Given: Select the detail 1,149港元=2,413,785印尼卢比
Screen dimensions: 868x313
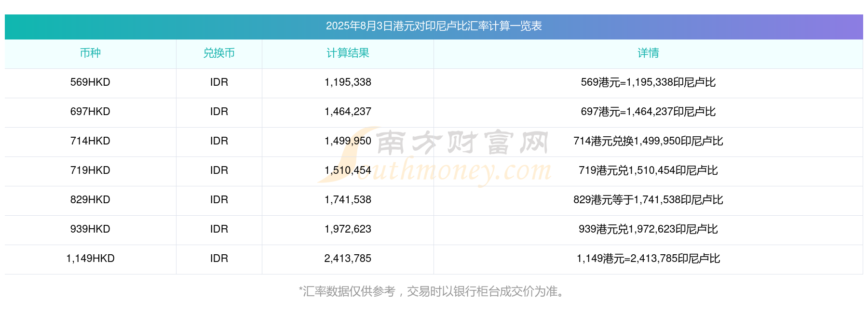Looking at the screenshot, I should [x=648, y=259].
